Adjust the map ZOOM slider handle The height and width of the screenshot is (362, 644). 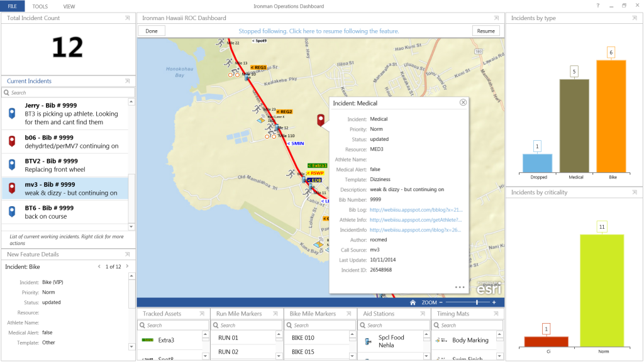tap(477, 302)
